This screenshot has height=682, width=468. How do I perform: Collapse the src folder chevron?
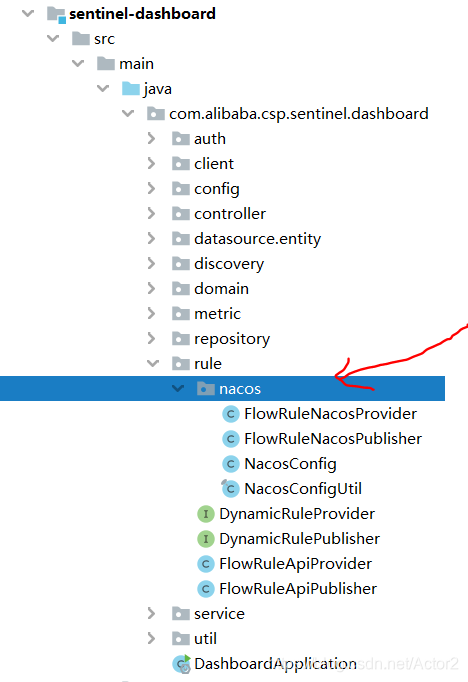click(x=53, y=39)
